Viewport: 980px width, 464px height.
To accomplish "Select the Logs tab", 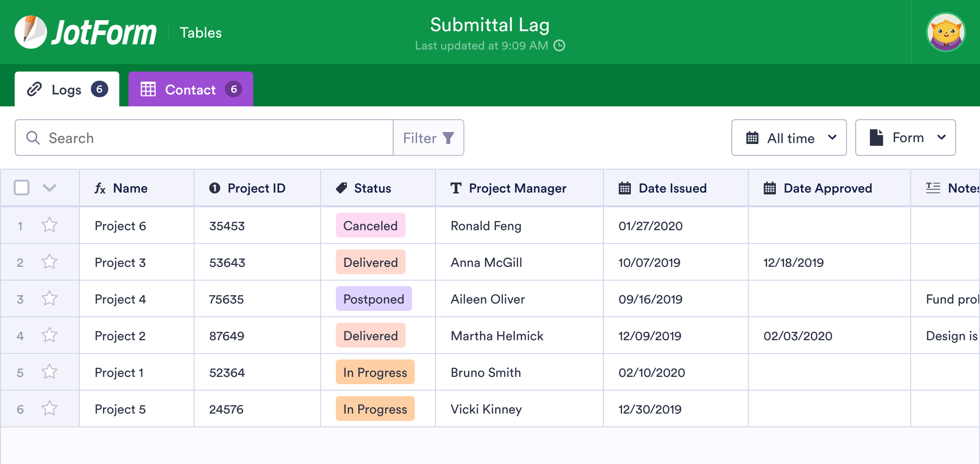I will coord(67,89).
